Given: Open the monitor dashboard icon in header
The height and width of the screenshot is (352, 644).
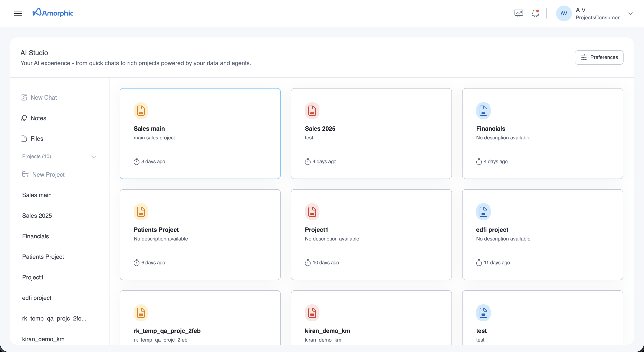Looking at the screenshot, I should pyautogui.click(x=519, y=13).
